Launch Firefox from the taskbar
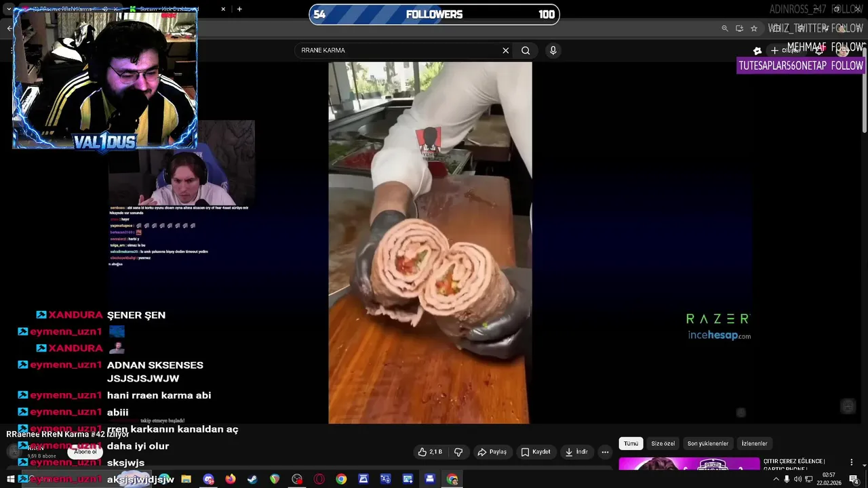This screenshot has width=868, height=488. [x=231, y=479]
